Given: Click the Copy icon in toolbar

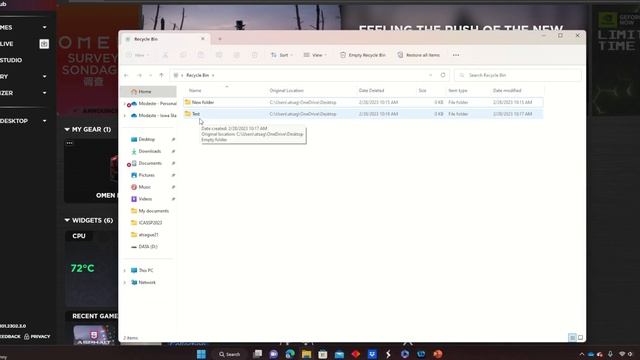Looking at the screenshot, I should pos(183,55).
